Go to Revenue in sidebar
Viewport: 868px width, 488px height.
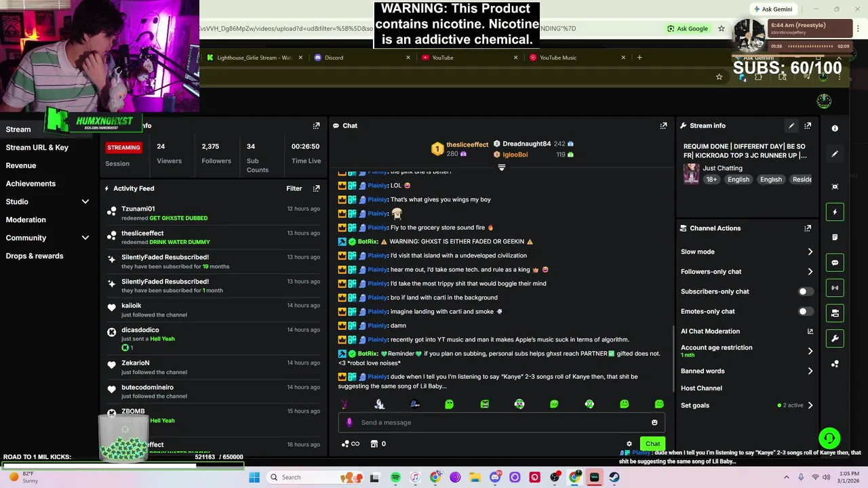click(x=21, y=165)
